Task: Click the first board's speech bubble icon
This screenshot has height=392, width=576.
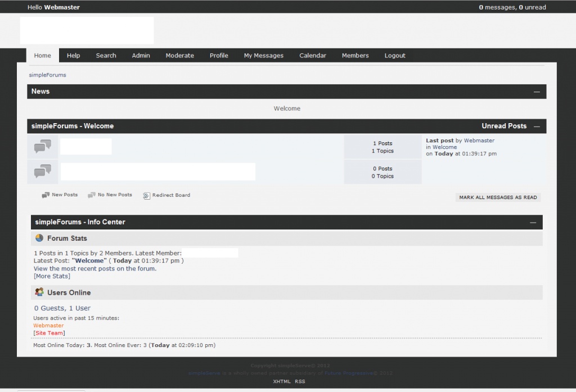Action: [43, 146]
